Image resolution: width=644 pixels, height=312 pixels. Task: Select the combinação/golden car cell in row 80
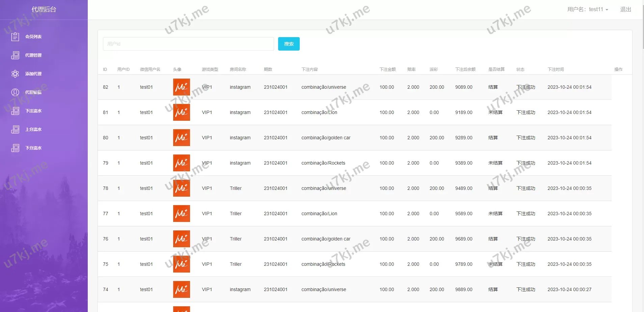pos(326,138)
